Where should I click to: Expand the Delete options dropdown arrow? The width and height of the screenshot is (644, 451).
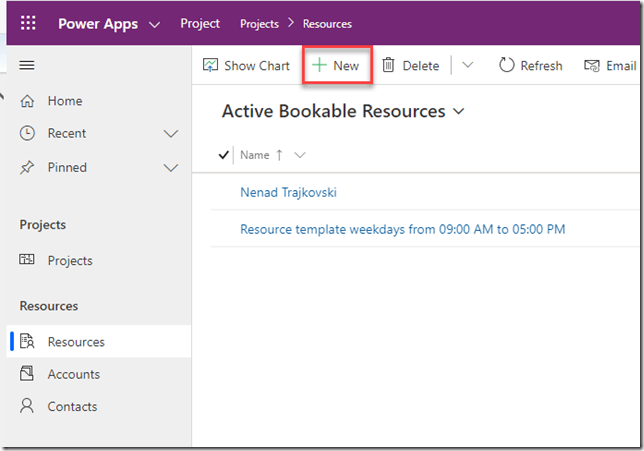click(x=467, y=66)
